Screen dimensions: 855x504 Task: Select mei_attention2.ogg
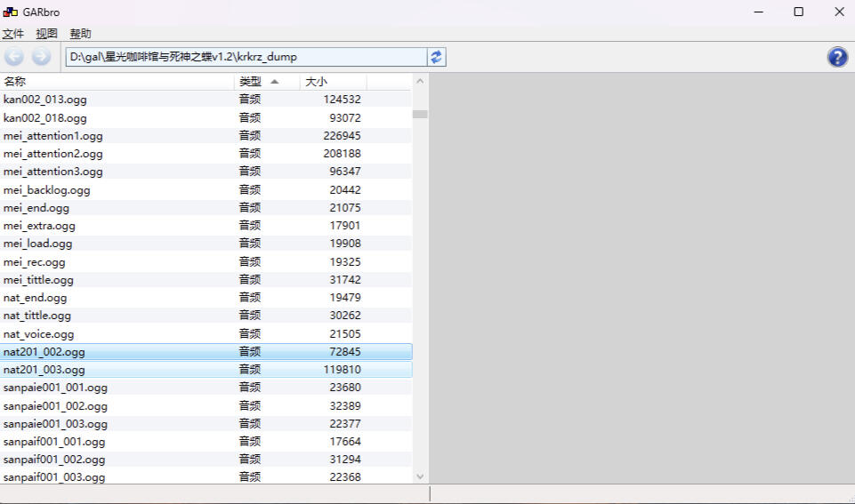tap(206, 154)
